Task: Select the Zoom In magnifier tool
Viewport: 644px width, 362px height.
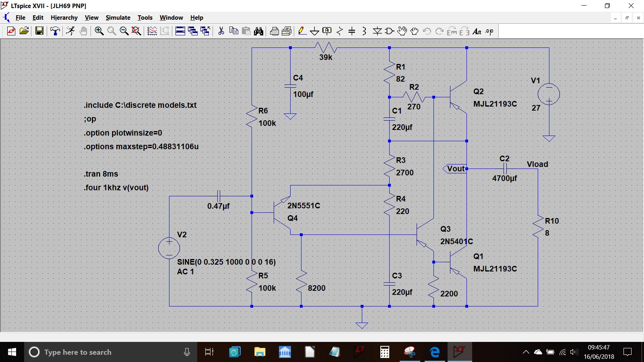Action: [99, 31]
